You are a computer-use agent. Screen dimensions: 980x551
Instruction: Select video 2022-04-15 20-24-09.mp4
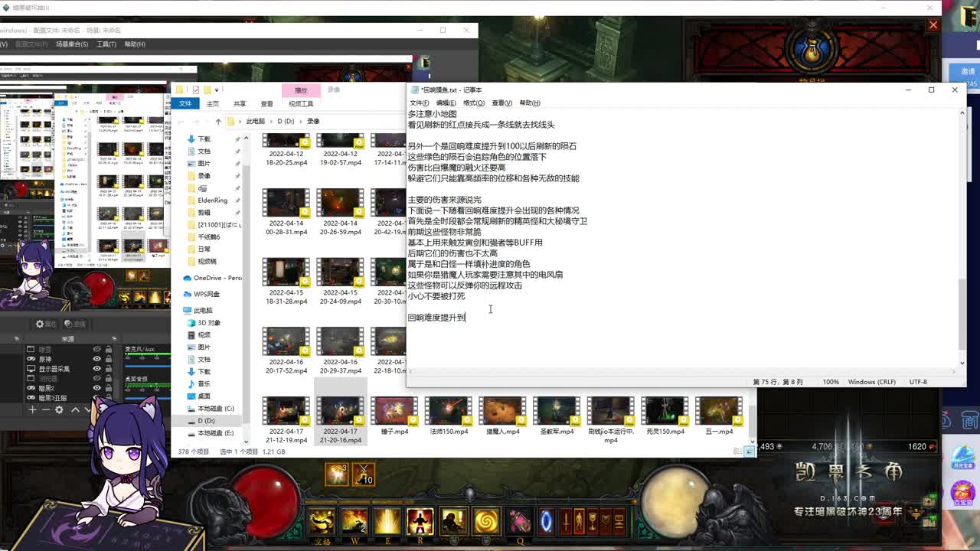(x=340, y=282)
